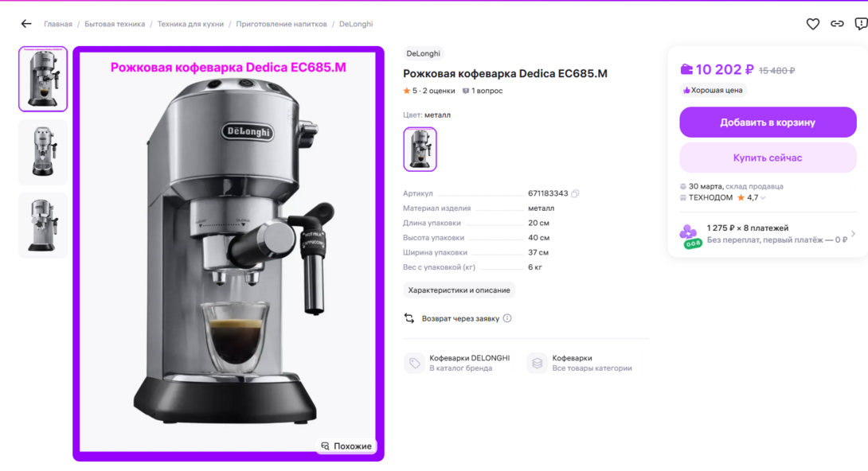Select the first product thumbnail
The height and width of the screenshot is (471, 868).
tap(43, 79)
